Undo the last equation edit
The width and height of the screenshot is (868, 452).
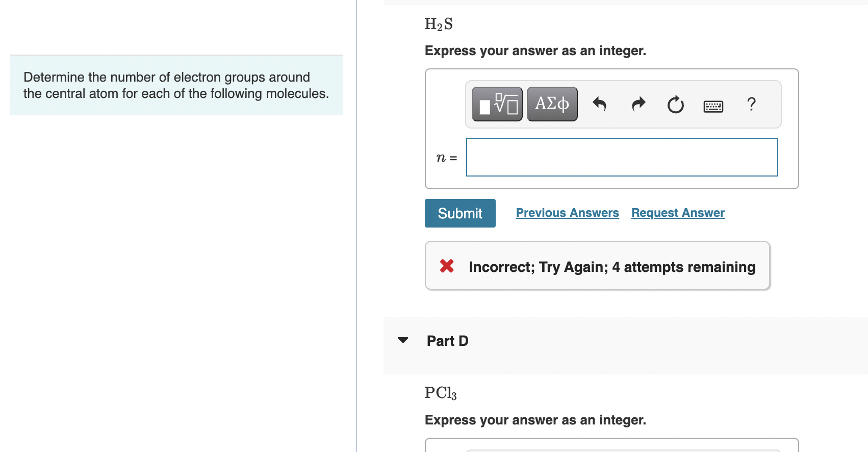[601, 104]
